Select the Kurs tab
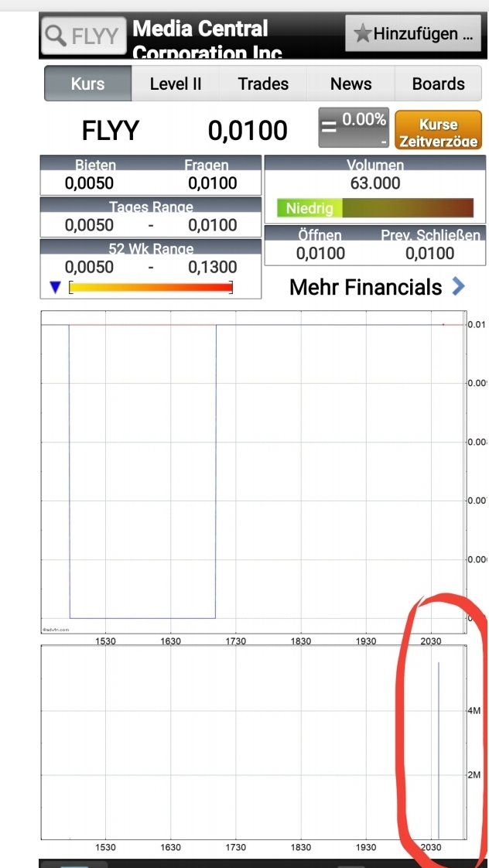This screenshot has height=868, width=489. pyautogui.click(x=87, y=83)
